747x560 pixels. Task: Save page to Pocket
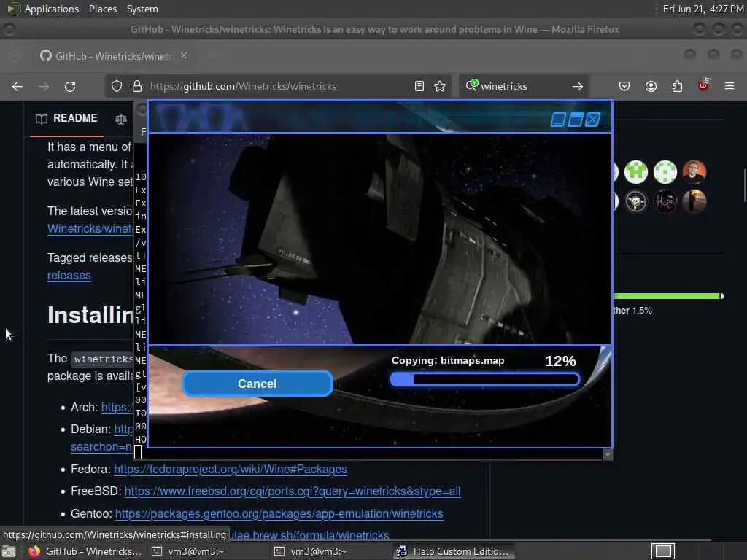pyautogui.click(x=624, y=86)
